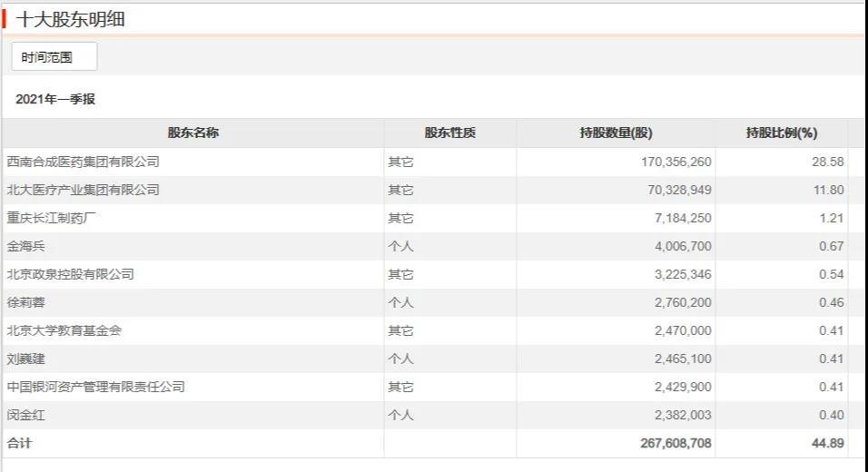Click shareholder name 闵金红
This screenshot has width=868, height=472.
click(x=26, y=415)
